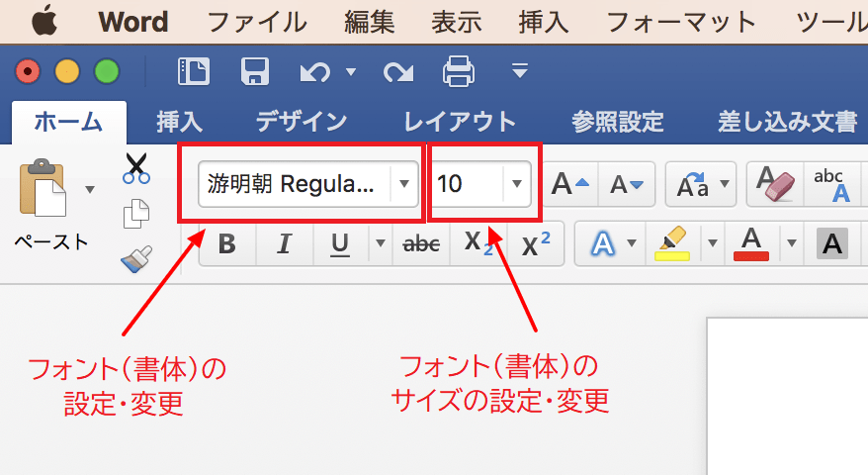Switch to the デザイン tab
The width and height of the screenshot is (868, 475).
[x=302, y=122]
